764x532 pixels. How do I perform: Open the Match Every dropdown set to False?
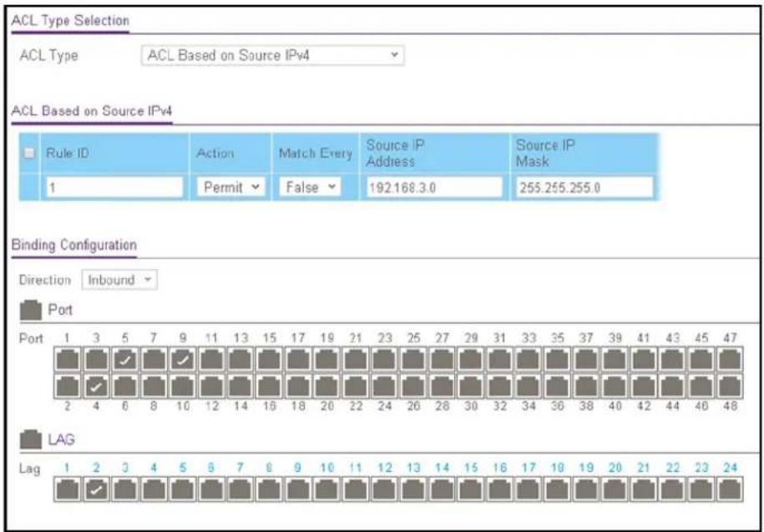(310, 188)
